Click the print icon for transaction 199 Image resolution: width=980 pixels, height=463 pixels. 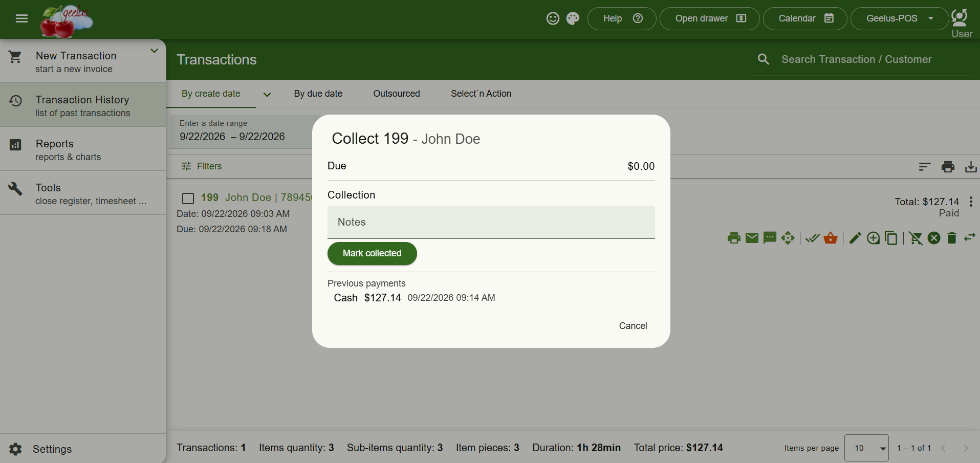[734, 238]
